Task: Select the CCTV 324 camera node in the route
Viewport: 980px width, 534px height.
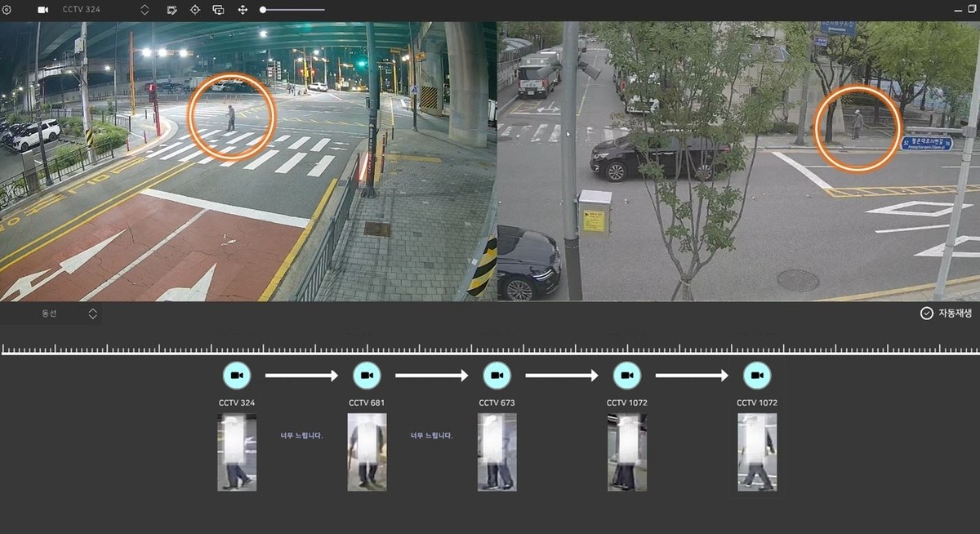Action: (237, 375)
